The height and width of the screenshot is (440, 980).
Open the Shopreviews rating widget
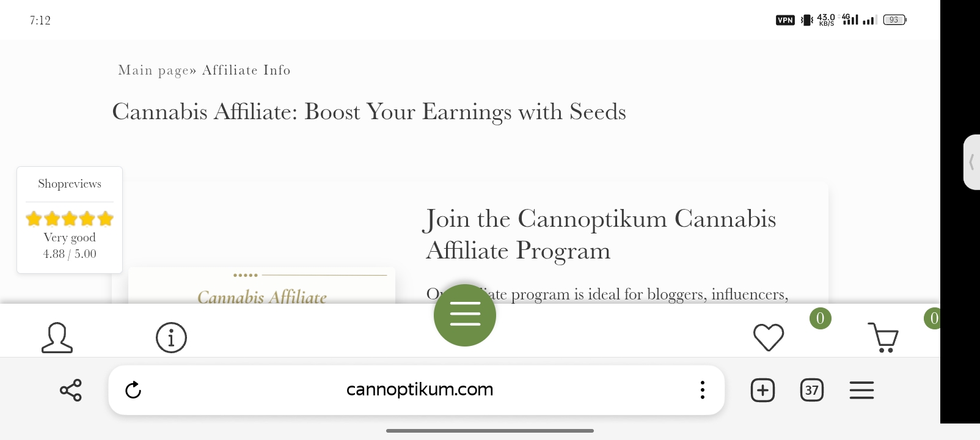coord(70,220)
